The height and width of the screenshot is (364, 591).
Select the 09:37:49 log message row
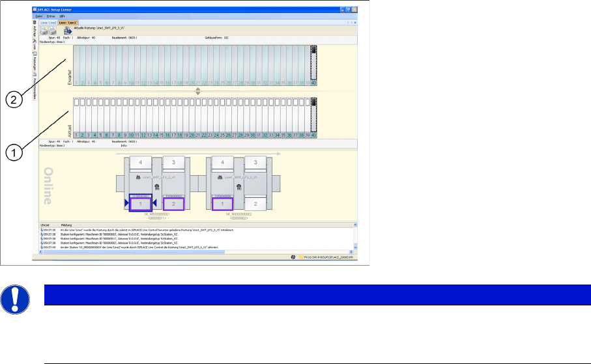(196, 247)
